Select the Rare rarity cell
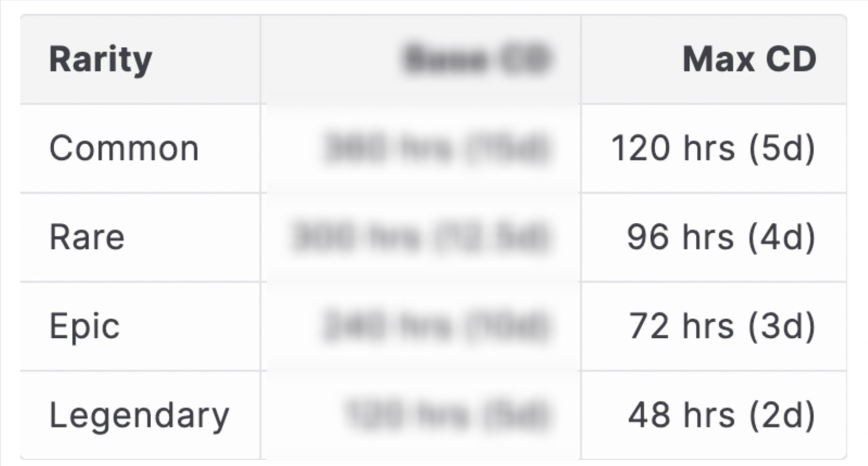Viewport: 868px width, 466px height. point(140,237)
